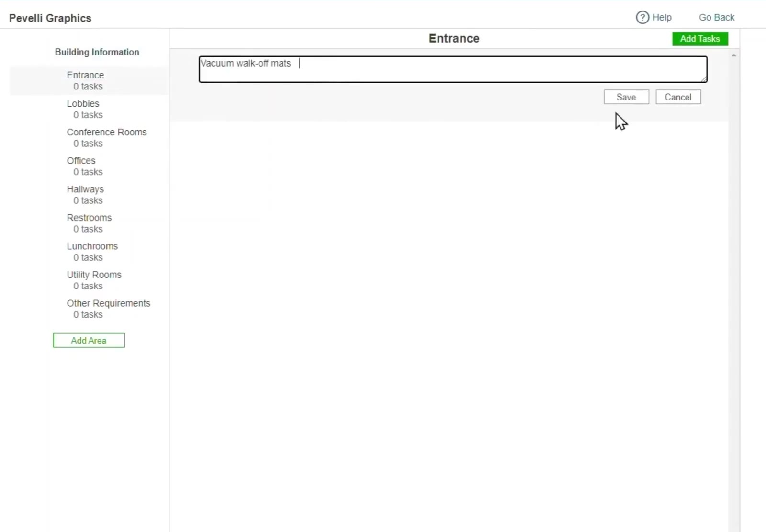
Task: Open the Help link text
Action: 662,18
